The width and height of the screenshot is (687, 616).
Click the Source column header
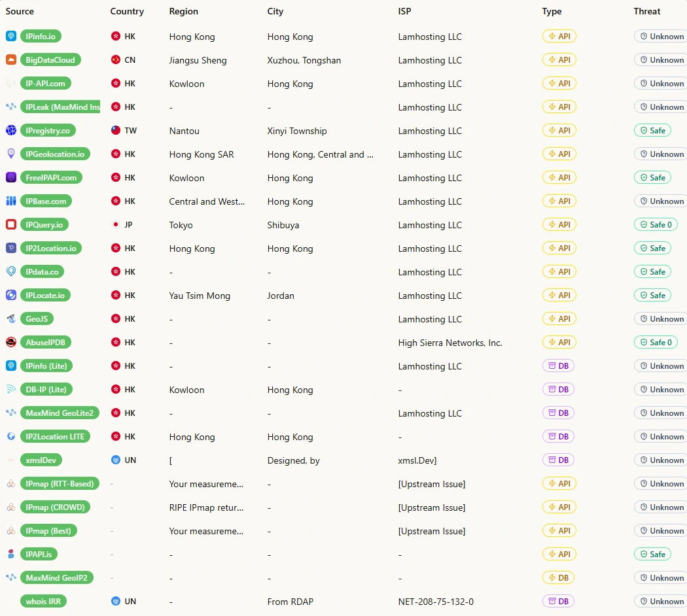coord(20,11)
